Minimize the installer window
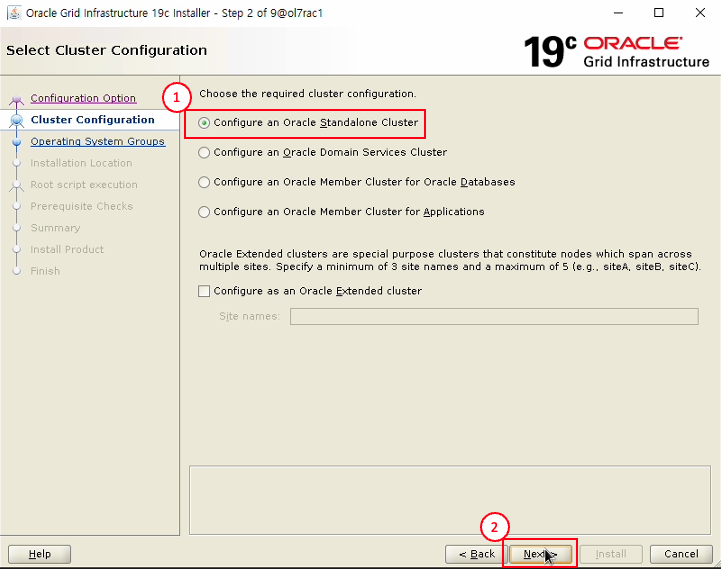The width and height of the screenshot is (721, 569). coord(618,13)
